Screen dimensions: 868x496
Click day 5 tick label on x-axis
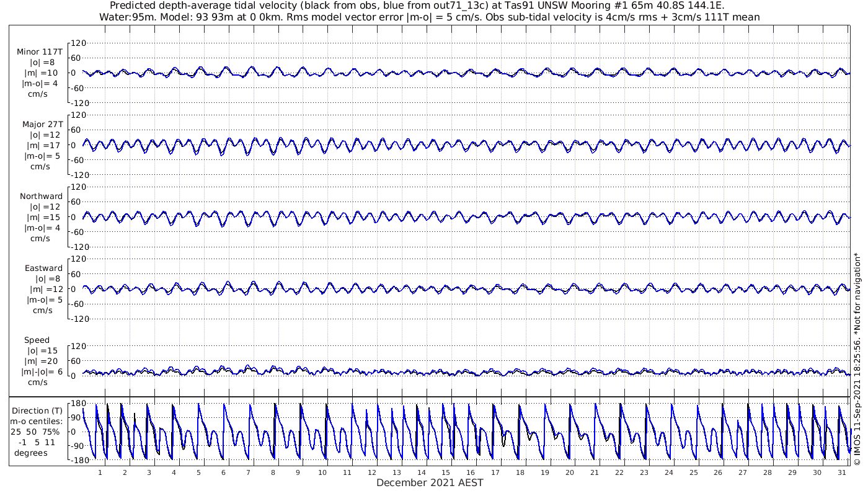(x=199, y=472)
